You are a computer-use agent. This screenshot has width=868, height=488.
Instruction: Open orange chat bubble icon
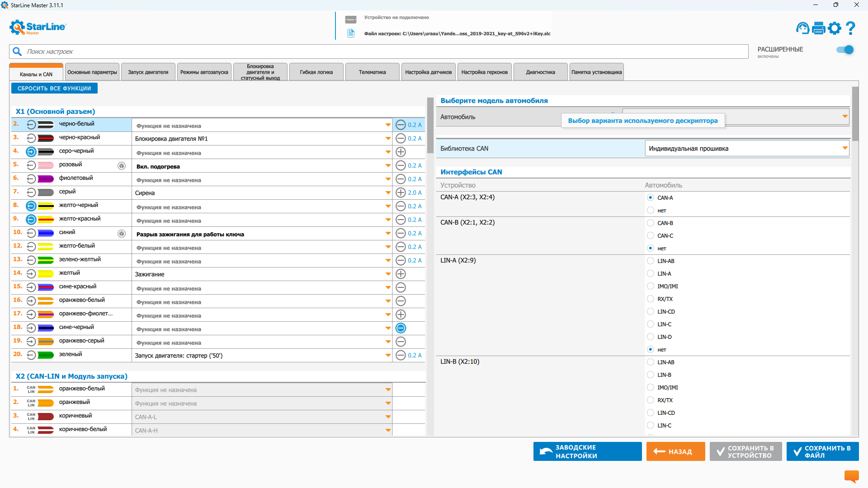851,476
